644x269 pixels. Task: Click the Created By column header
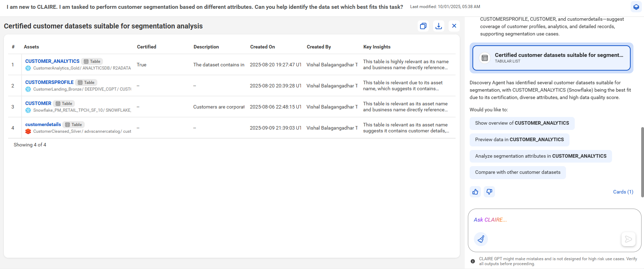pyautogui.click(x=319, y=47)
